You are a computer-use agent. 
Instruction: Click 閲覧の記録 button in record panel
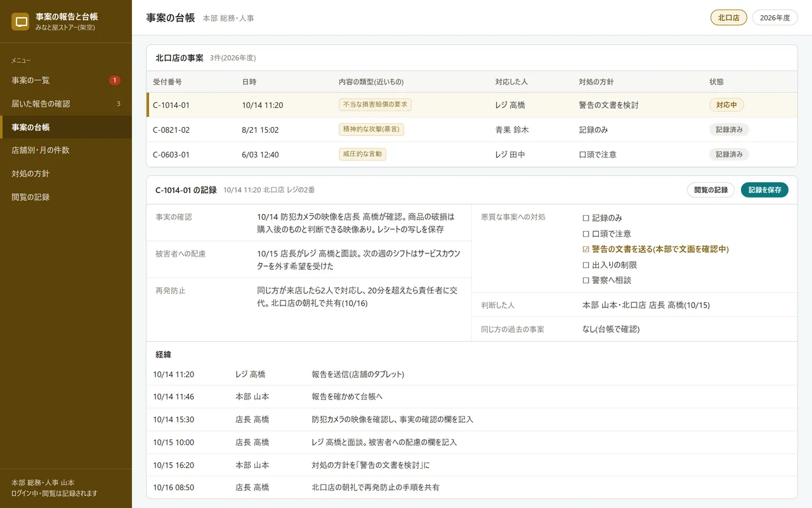coord(710,190)
